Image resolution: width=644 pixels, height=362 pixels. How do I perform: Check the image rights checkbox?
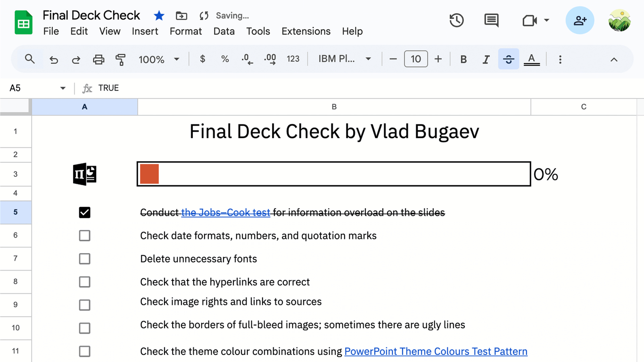pyautogui.click(x=84, y=305)
